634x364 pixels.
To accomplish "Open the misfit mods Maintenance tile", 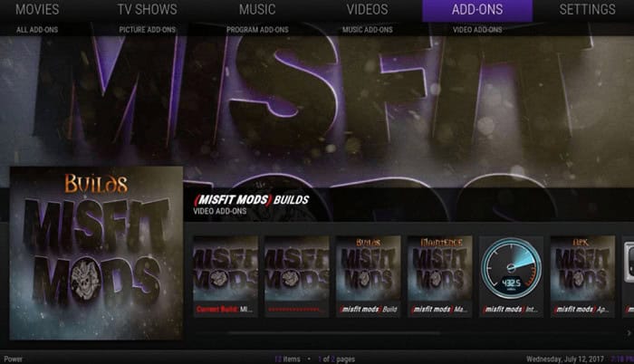I will click(439, 276).
